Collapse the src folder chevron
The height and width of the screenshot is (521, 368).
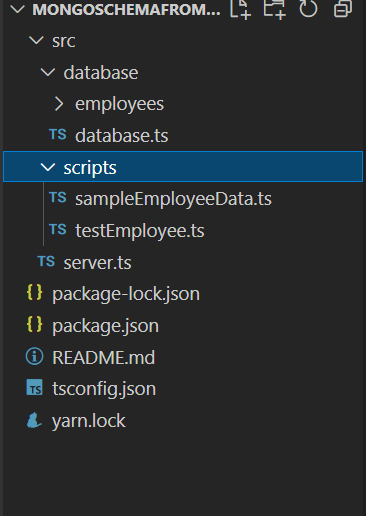(36, 41)
